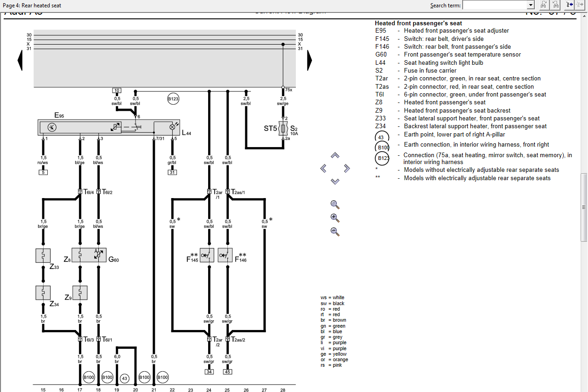
Task: Click color code 'sw = black'
Action: [333, 303]
